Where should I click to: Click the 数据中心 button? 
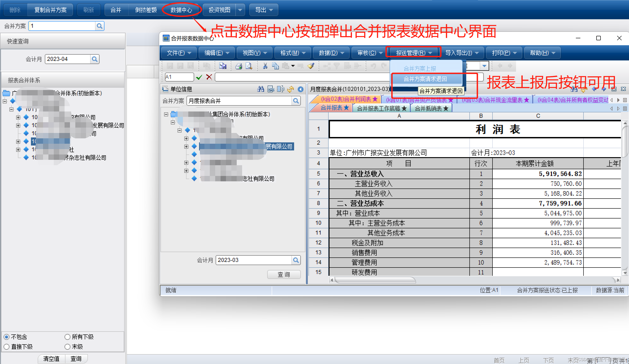click(x=181, y=10)
